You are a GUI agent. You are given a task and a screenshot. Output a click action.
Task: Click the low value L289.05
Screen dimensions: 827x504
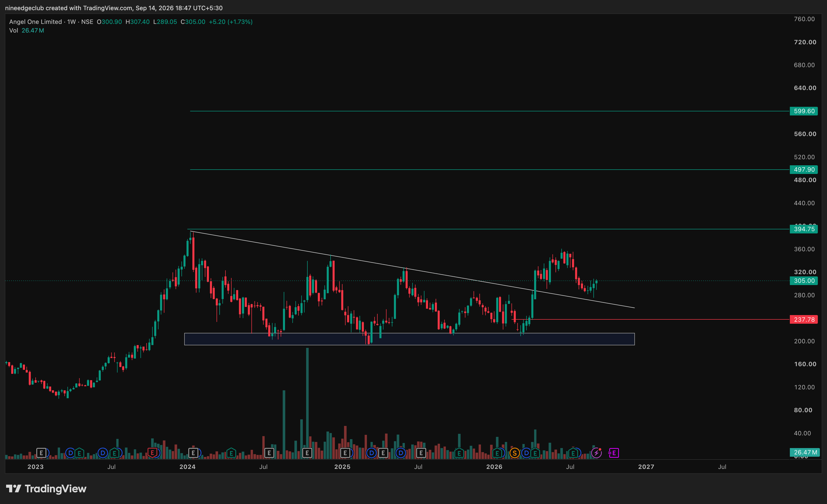pos(165,22)
